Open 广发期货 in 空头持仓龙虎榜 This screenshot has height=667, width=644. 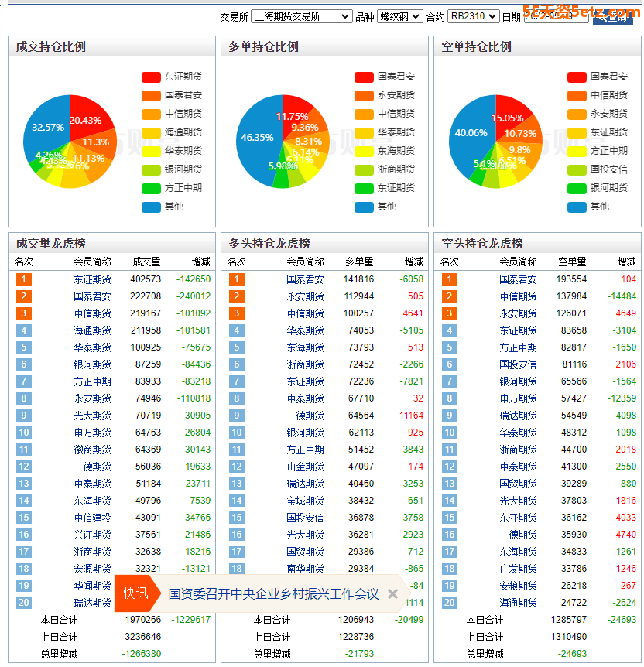click(518, 569)
